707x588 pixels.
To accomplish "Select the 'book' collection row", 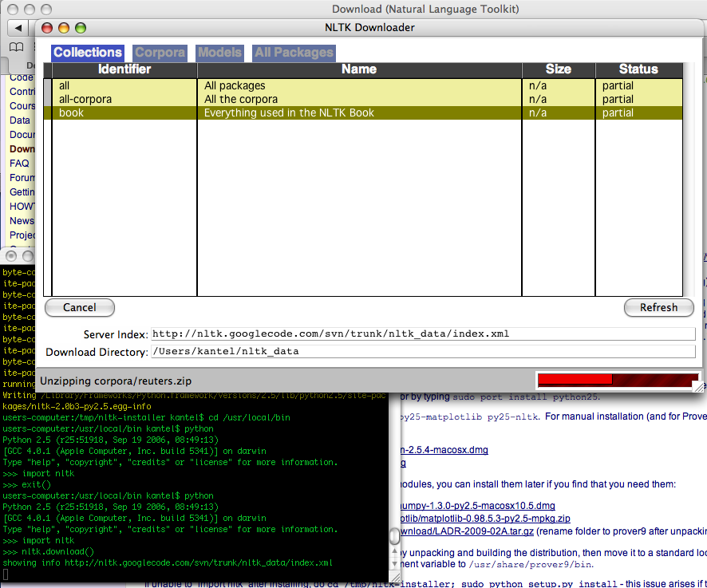I will click(x=363, y=112).
